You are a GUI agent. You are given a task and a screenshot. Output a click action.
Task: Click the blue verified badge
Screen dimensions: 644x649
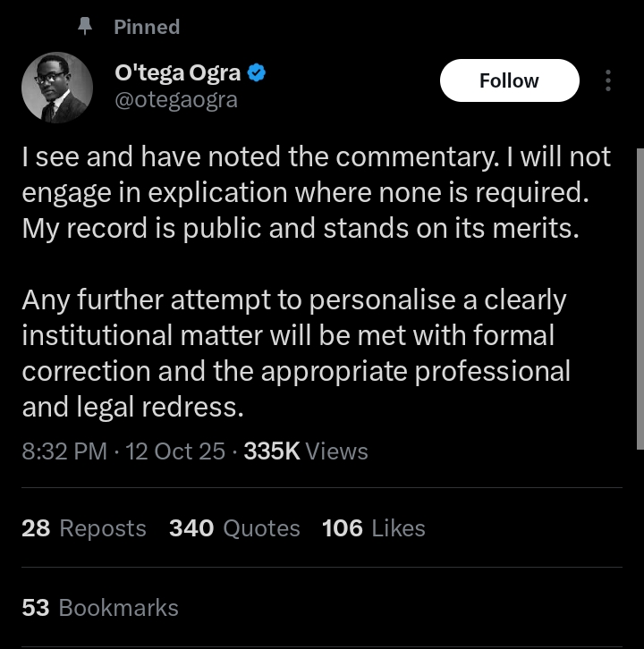tap(257, 73)
